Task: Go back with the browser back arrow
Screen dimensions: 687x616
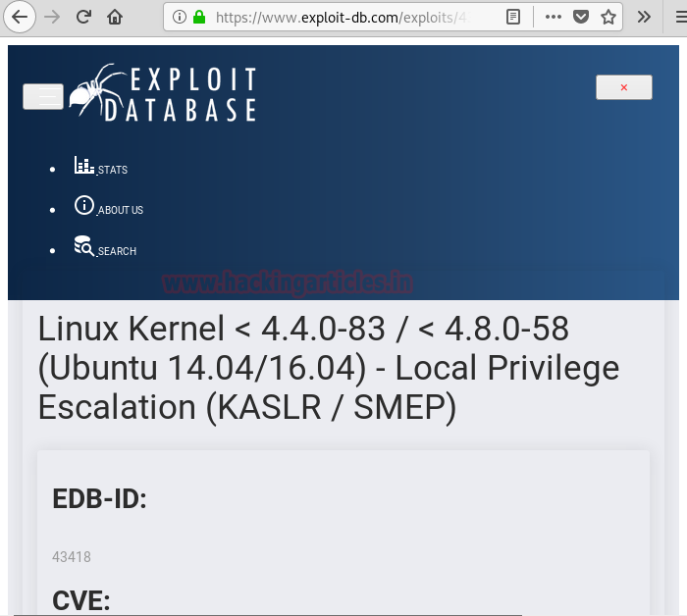Action: (20, 17)
